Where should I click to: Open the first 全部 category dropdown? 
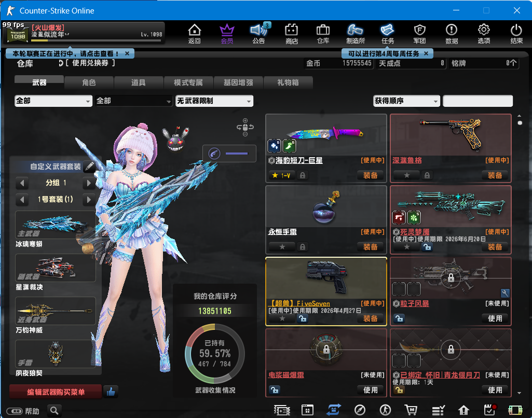(x=53, y=101)
